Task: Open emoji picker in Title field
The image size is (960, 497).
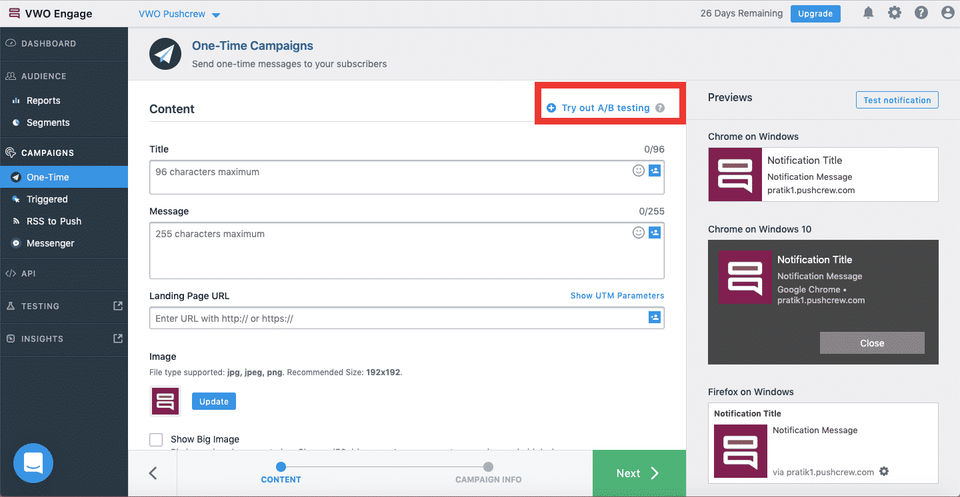Action: tap(638, 171)
